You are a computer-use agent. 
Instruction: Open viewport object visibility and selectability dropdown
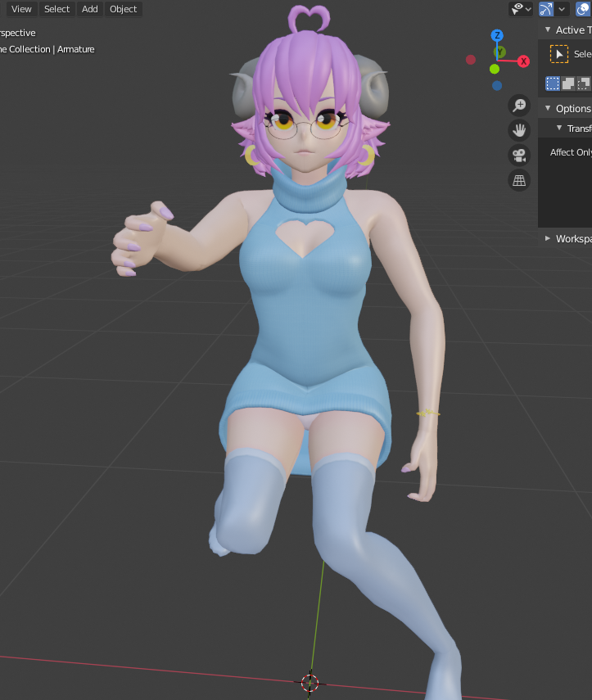tap(521, 9)
